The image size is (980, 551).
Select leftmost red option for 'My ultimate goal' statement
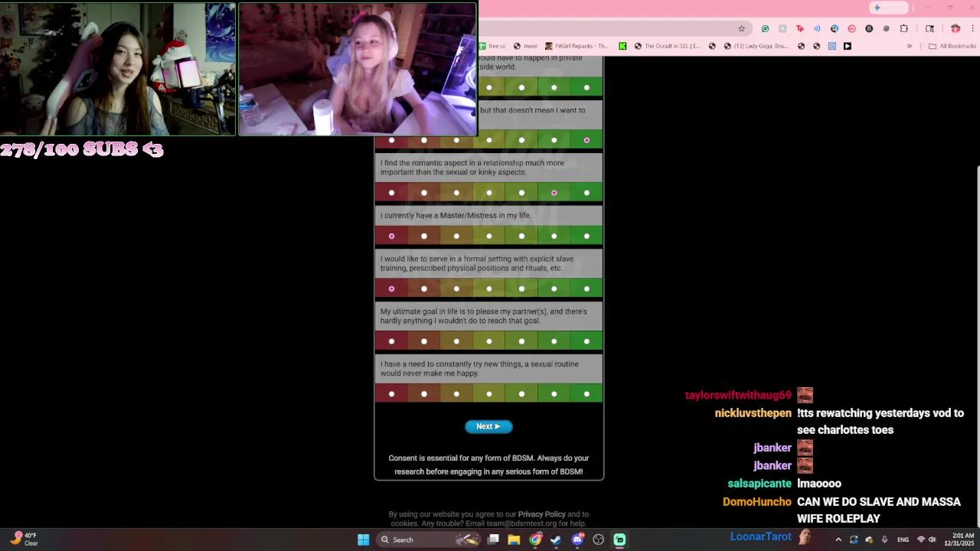[391, 341]
